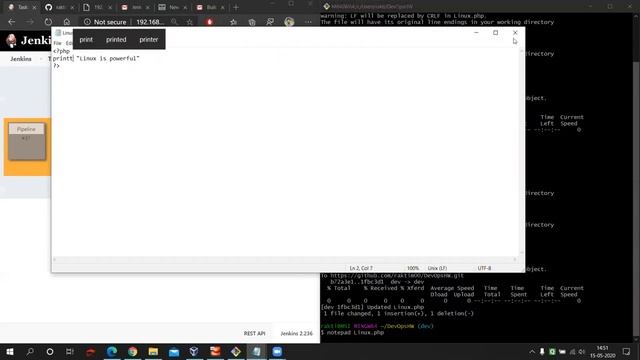Click the Unix (LF) status entry
640x360 pixels.
[x=437, y=268]
